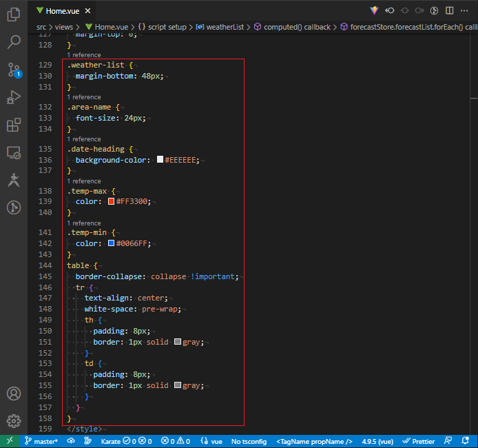Click 'No tsconfig' in status bar
This screenshot has width=478, height=448.
(249, 441)
